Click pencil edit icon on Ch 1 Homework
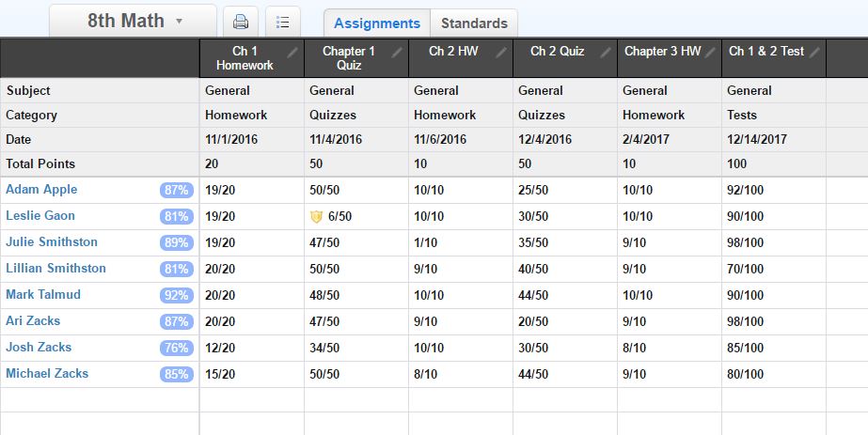 click(x=293, y=52)
